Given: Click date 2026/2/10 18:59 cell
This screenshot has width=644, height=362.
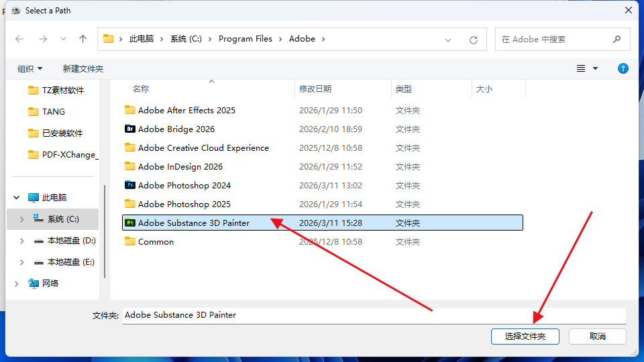Looking at the screenshot, I should pyautogui.click(x=331, y=129).
